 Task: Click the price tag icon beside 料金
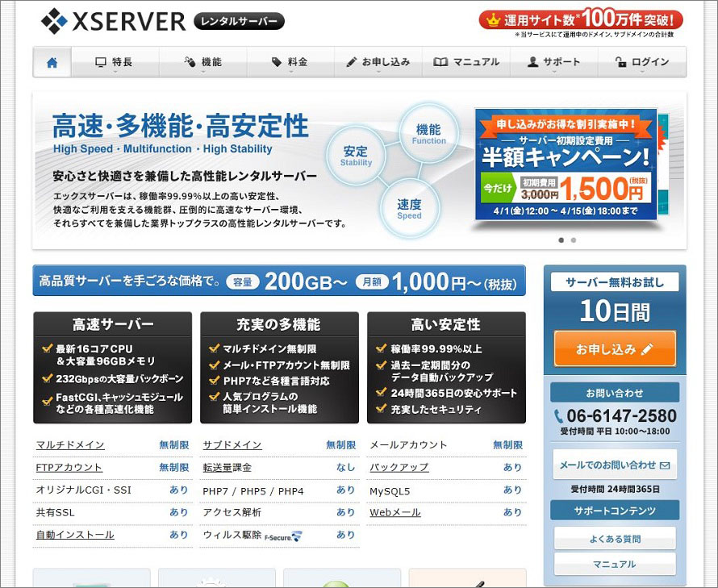(x=277, y=62)
